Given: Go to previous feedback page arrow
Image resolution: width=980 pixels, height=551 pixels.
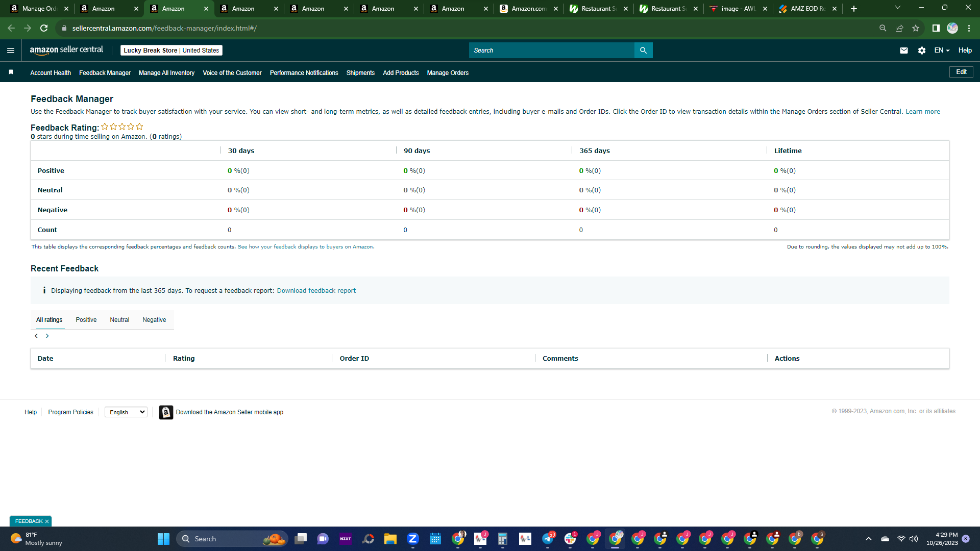Looking at the screenshot, I should pos(36,336).
